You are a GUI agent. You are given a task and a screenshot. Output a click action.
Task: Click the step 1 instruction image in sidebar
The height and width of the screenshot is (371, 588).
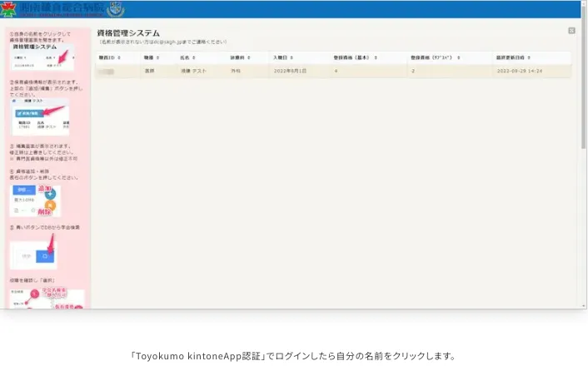[x=42, y=57]
